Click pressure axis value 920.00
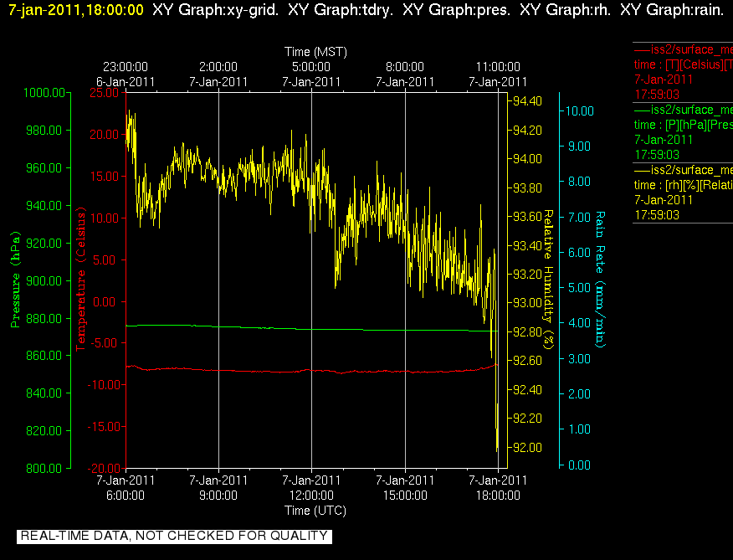The height and width of the screenshot is (560, 733). click(44, 244)
